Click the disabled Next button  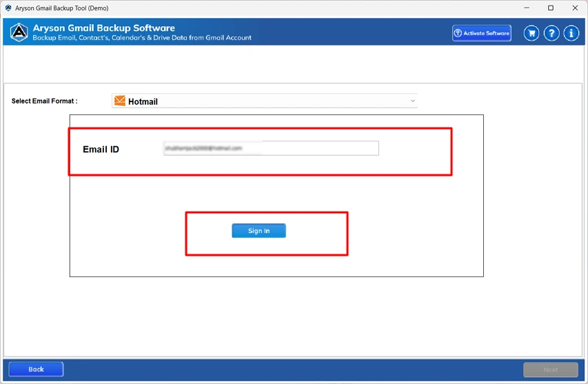click(x=551, y=370)
